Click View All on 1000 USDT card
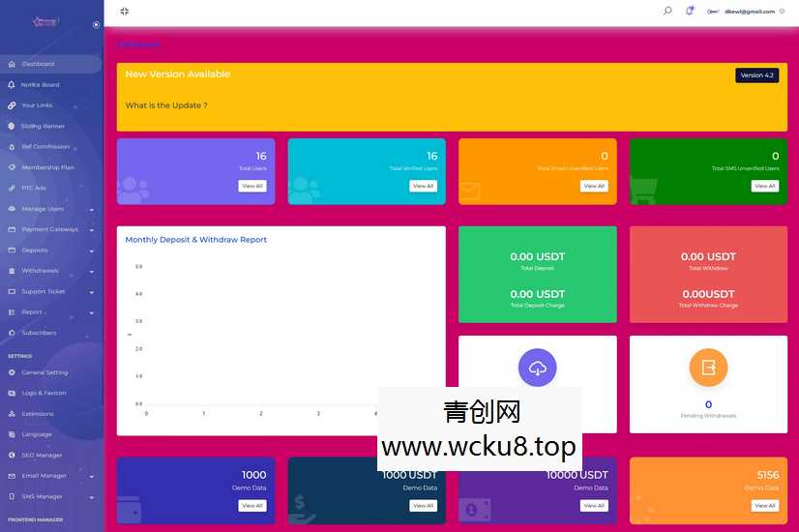Image resolution: width=799 pixels, height=532 pixels. point(423,506)
